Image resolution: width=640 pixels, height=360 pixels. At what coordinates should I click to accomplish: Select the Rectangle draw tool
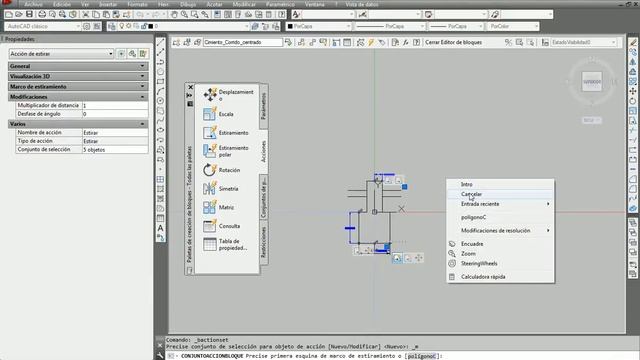point(161,81)
